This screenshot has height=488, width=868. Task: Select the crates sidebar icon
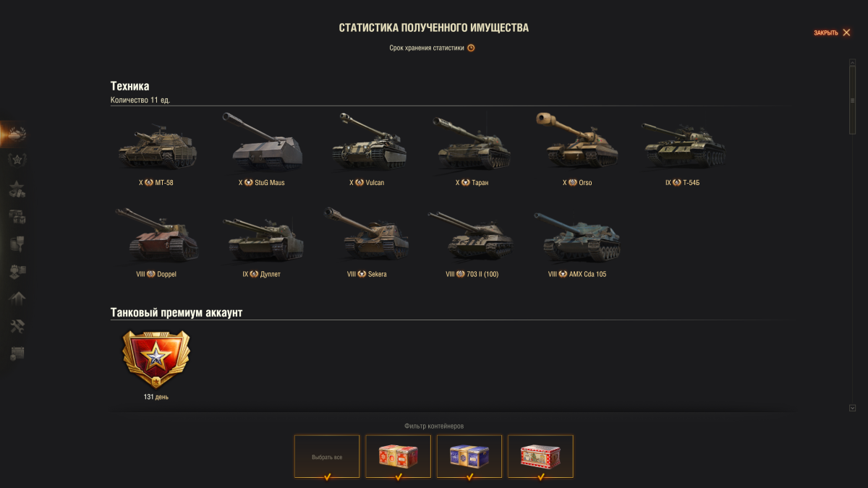(17, 216)
